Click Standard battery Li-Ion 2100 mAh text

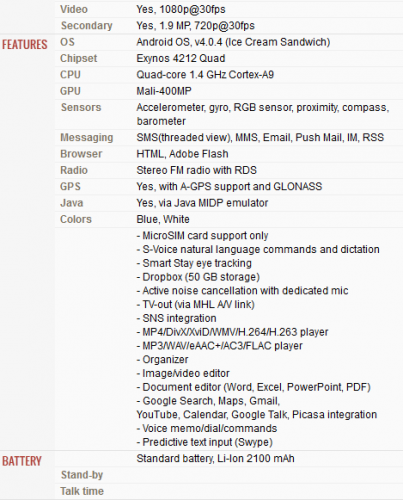(215, 459)
